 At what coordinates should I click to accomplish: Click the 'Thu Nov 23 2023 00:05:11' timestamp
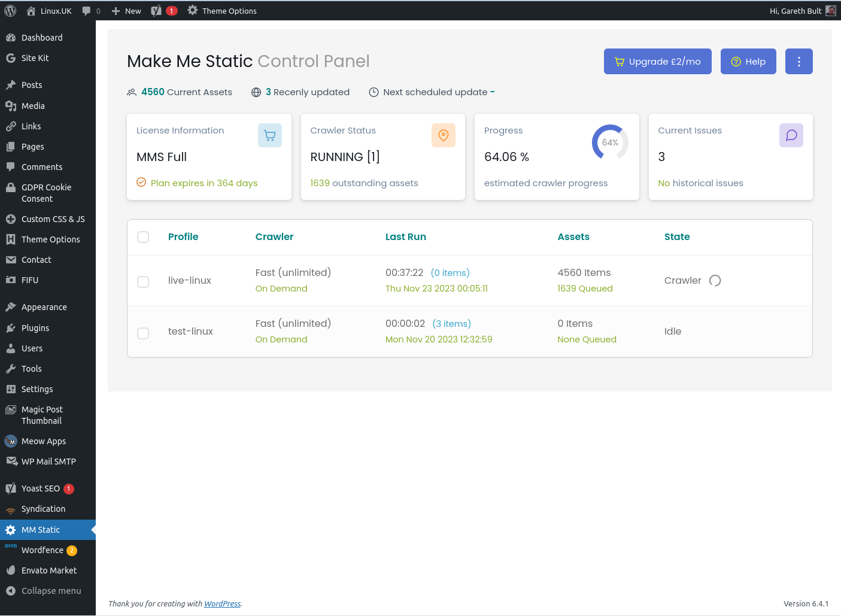(437, 289)
